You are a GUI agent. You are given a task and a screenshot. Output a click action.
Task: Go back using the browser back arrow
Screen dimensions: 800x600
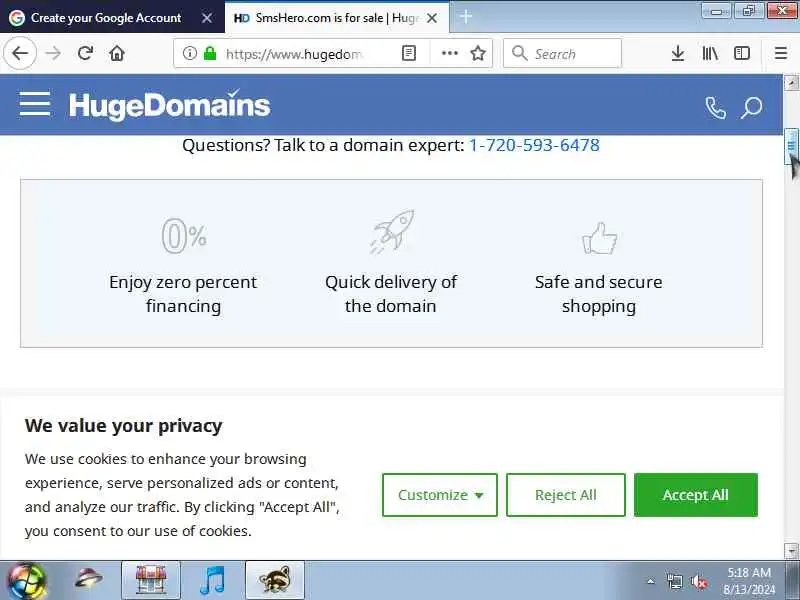click(x=20, y=53)
